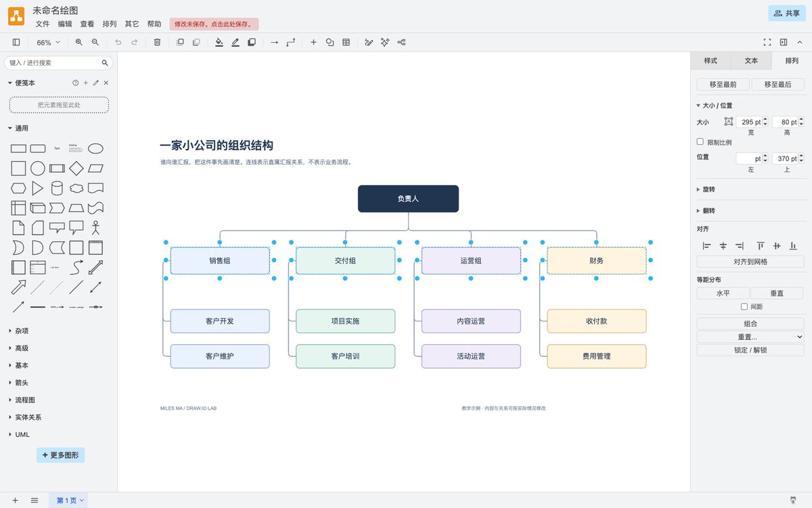This screenshot has height=508, width=812.
Task: Edit the scratchpad with the pencil icon
Action: pos(95,83)
